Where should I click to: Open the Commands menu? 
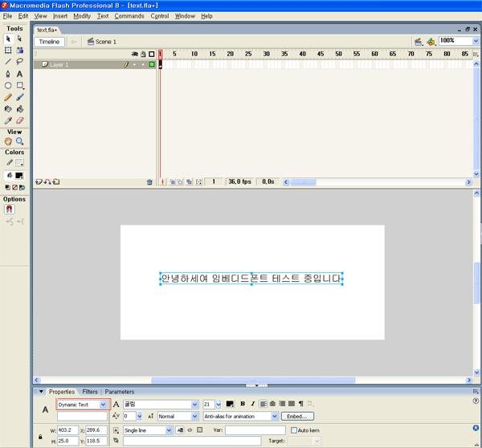[129, 16]
